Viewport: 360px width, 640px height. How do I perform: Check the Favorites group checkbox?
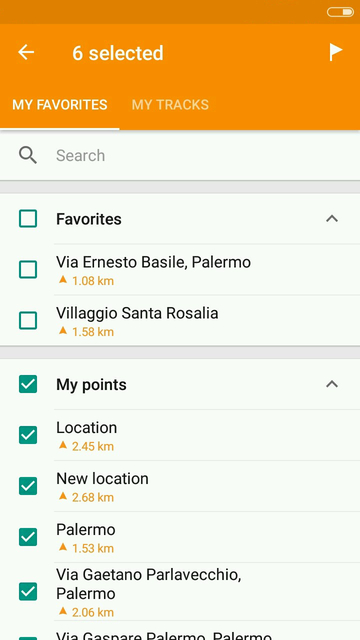28,219
